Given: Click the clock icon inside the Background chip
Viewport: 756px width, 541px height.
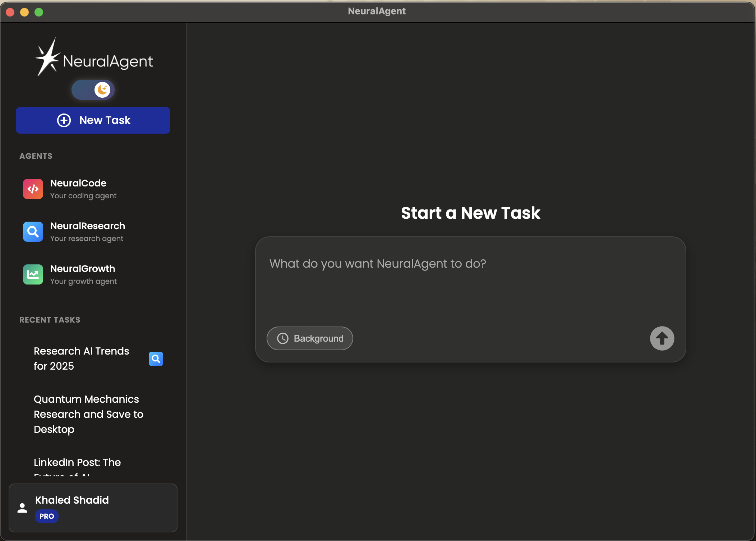Looking at the screenshot, I should [283, 338].
